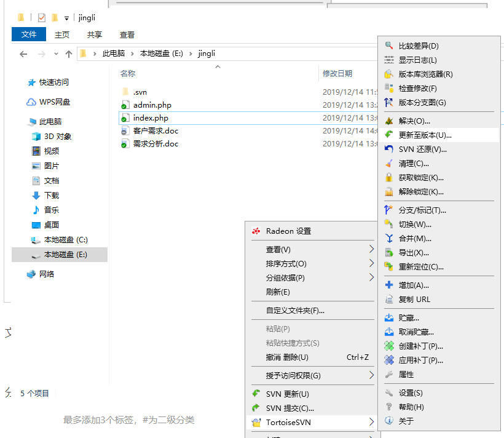Click the Resolve (解决) icon
This screenshot has width=504, height=438.
[x=389, y=121]
